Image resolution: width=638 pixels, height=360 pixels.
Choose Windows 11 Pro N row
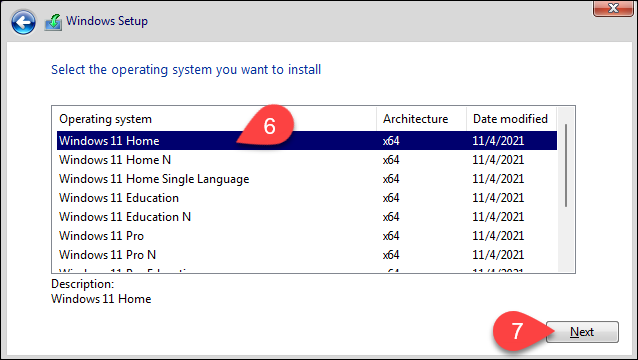[x=307, y=255]
